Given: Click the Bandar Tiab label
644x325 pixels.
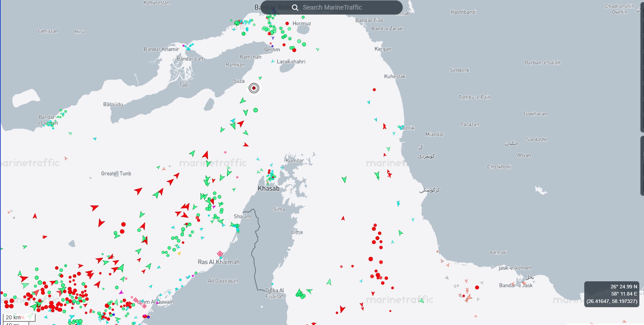Looking at the screenshot, I should (x=369, y=20).
